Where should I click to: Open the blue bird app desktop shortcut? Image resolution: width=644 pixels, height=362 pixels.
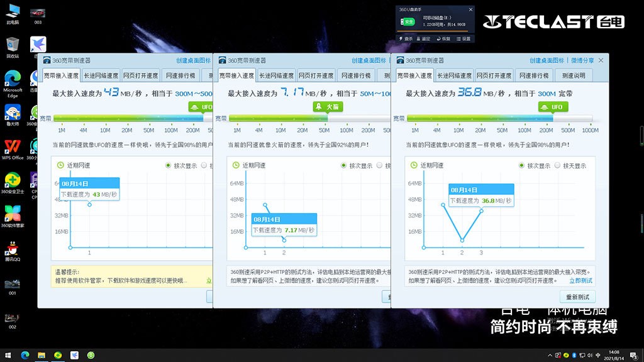coord(38,45)
